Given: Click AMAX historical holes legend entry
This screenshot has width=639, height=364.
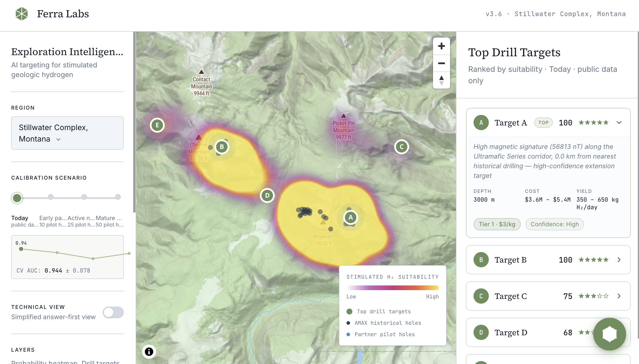Looking at the screenshot, I should click(x=384, y=323).
